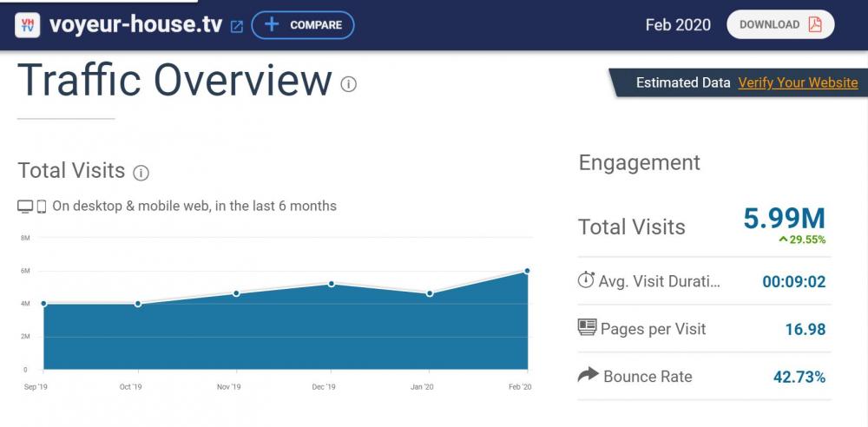868x427 pixels.
Task: Click the plus icon in Compare button
Action: pos(272,24)
